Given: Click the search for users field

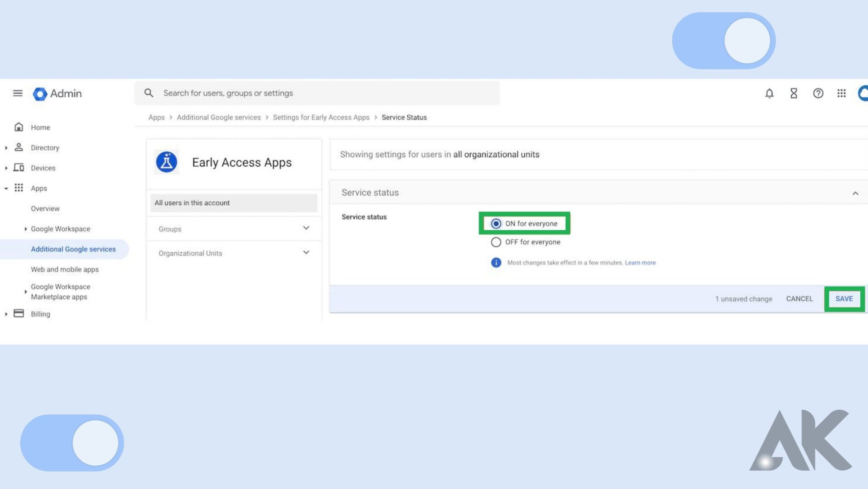Looking at the screenshot, I should tap(297, 93).
